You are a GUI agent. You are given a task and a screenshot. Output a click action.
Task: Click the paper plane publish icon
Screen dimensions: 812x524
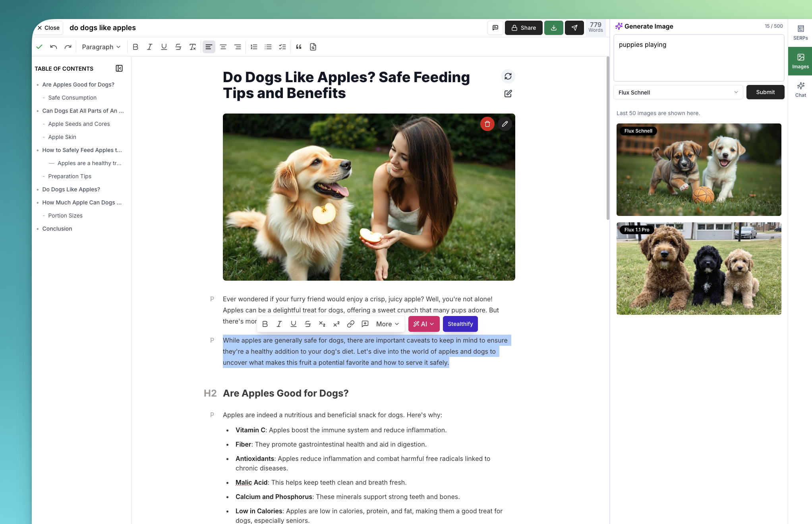574,28
